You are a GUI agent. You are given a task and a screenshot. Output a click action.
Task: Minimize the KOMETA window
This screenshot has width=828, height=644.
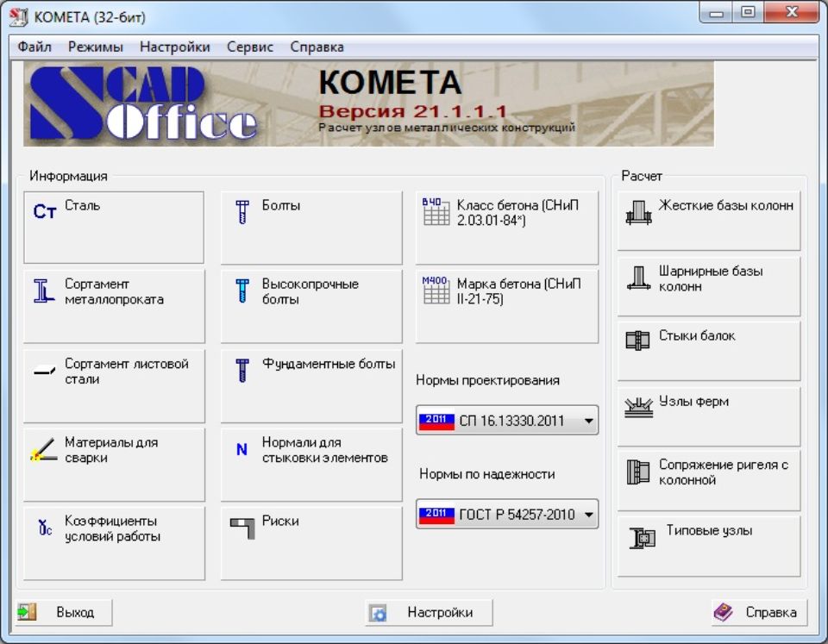pyautogui.click(x=717, y=13)
